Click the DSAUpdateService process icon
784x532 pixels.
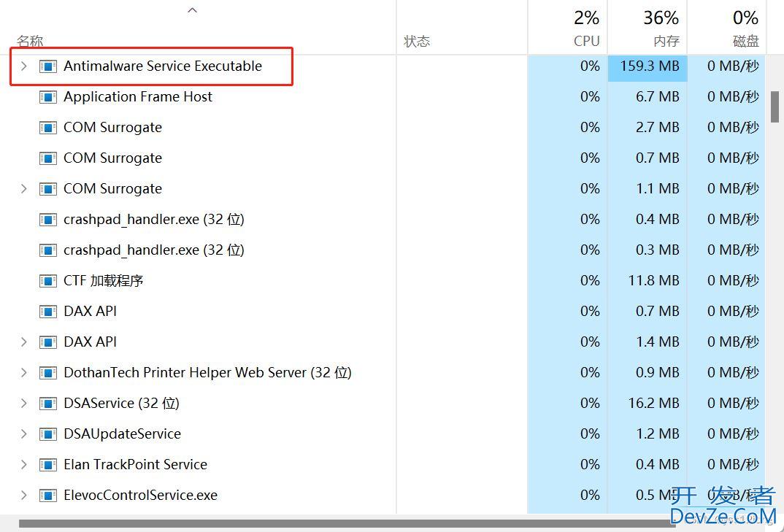48,434
